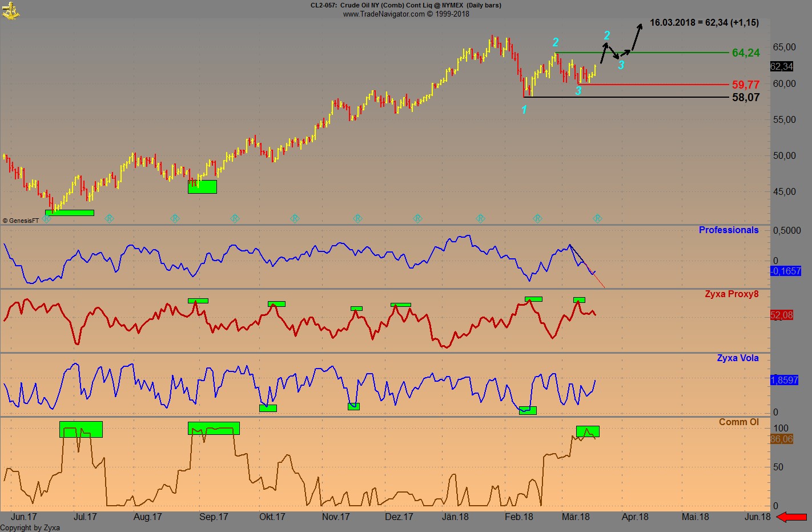Select the Professionals indicator label
This screenshot has width=812, height=532.
click(729, 230)
